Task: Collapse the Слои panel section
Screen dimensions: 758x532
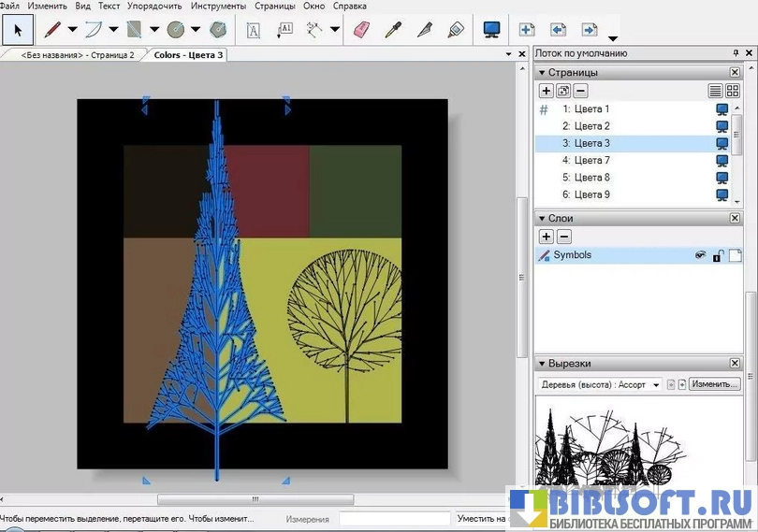Action: pyautogui.click(x=541, y=218)
